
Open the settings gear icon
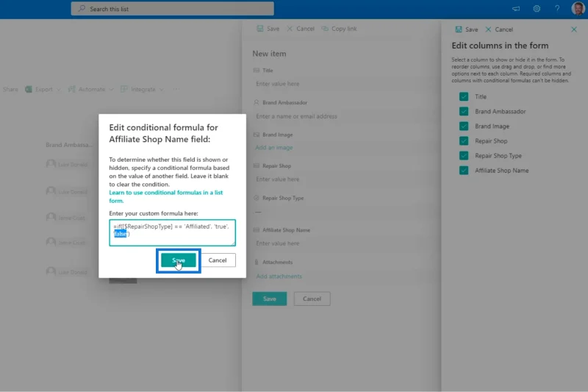tap(537, 9)
